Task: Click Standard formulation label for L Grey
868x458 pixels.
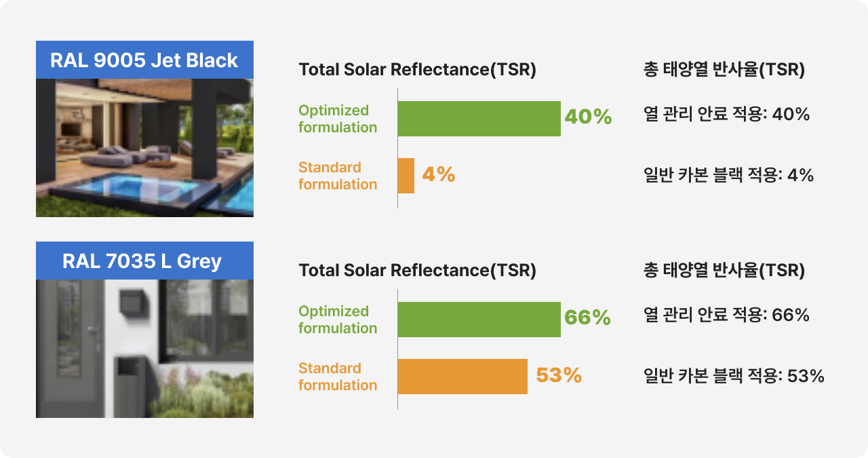Action: coord(338,377)
